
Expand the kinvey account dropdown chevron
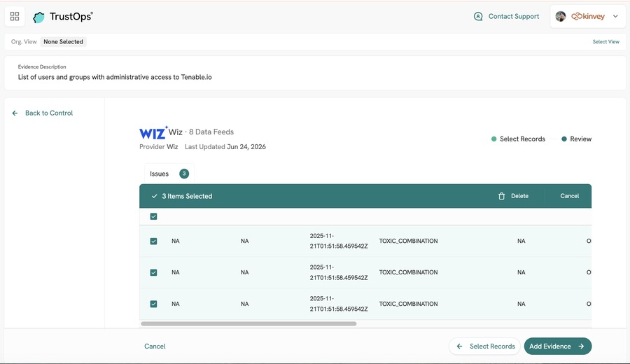point(615,17)
